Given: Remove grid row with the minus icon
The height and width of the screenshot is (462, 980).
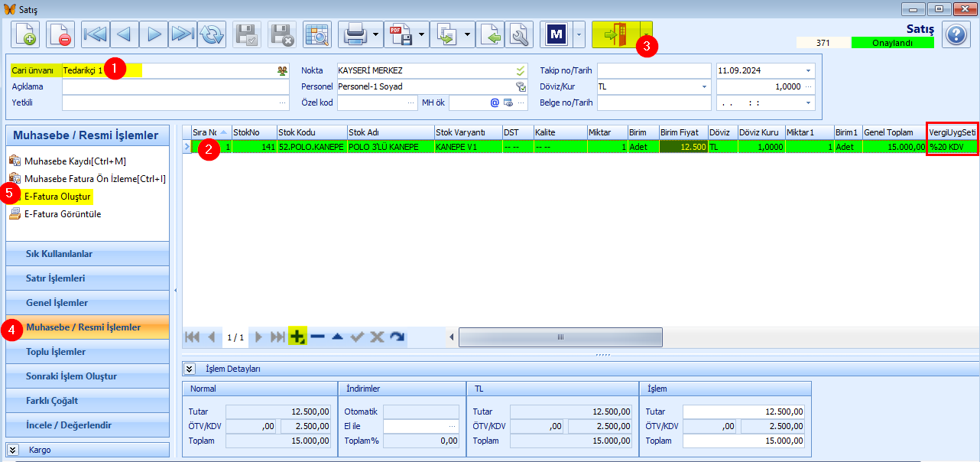Looking at the screenshot, I should tap(317, 337).
